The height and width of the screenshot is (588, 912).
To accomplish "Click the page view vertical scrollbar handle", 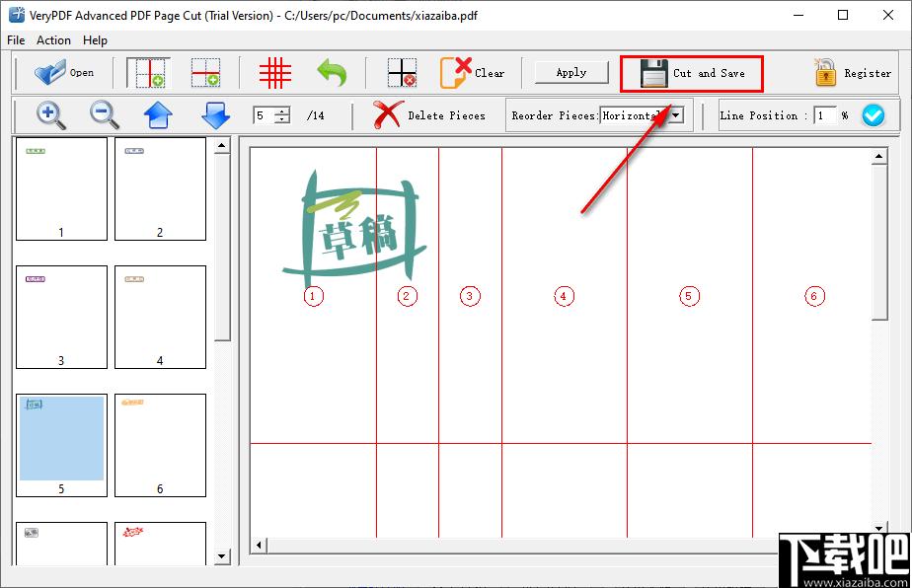I will pos(878,242).
